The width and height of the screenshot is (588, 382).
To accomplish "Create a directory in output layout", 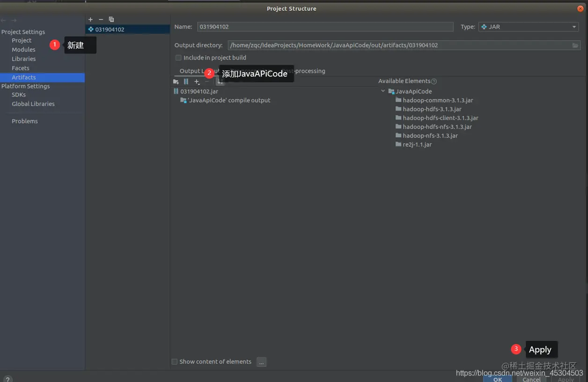I will pos(176,82).
